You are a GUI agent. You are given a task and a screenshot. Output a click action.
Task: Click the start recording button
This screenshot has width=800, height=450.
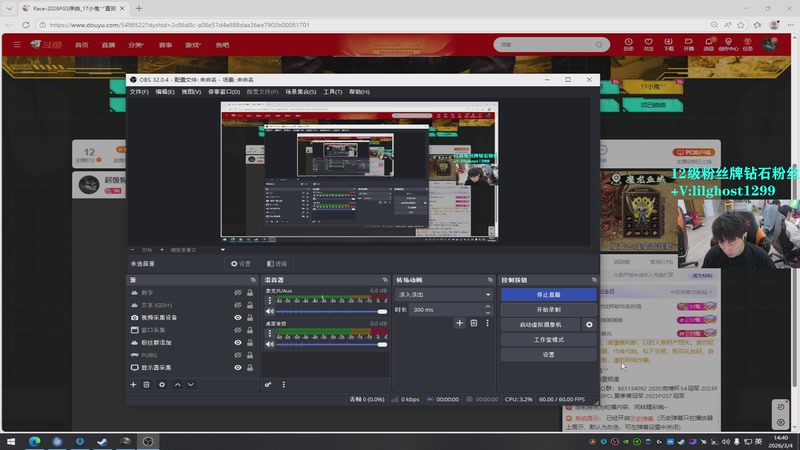tap(548, 310)
